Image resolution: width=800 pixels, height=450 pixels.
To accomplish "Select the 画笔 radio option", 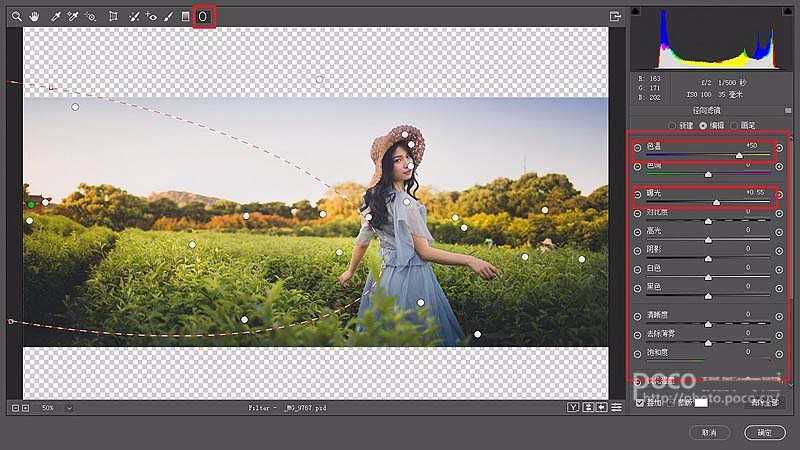I will pos(734,125).
